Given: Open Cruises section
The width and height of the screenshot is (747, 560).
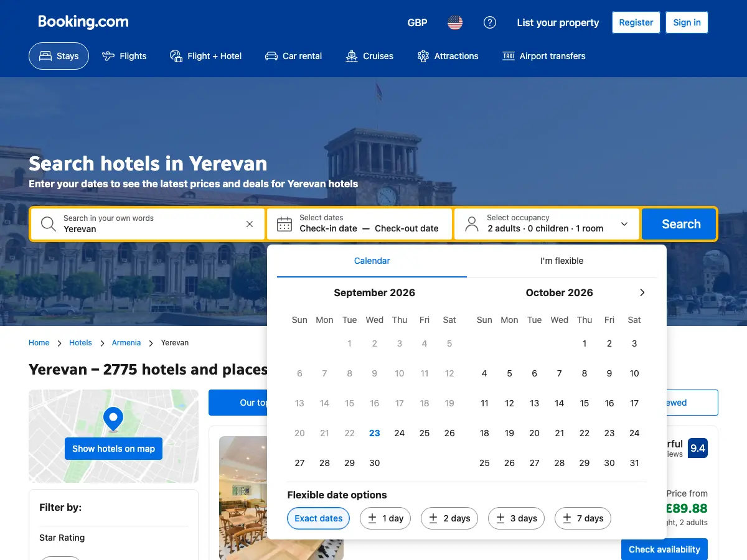Looking at the screenshot, I should point(370,56).
